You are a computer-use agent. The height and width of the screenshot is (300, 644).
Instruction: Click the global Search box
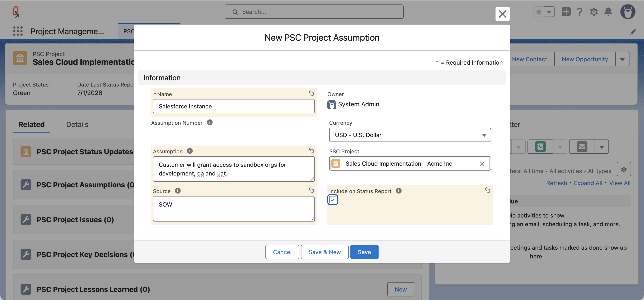pos(314,12)
